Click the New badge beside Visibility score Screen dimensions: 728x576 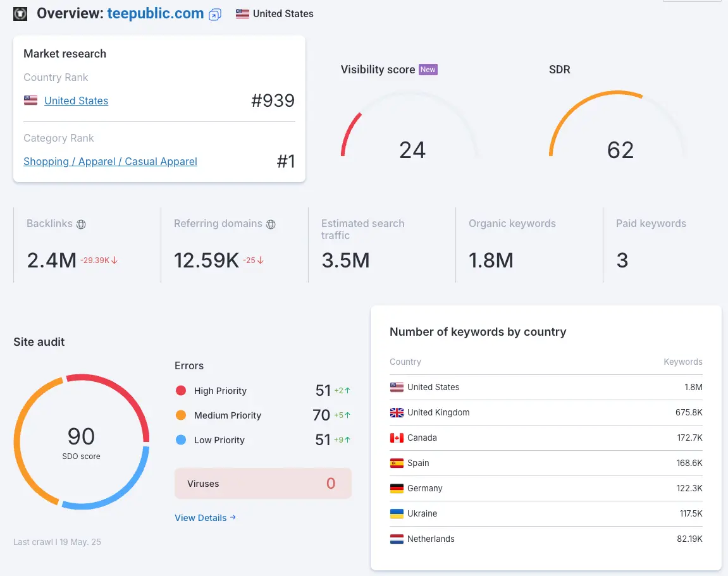coord(428,70)
